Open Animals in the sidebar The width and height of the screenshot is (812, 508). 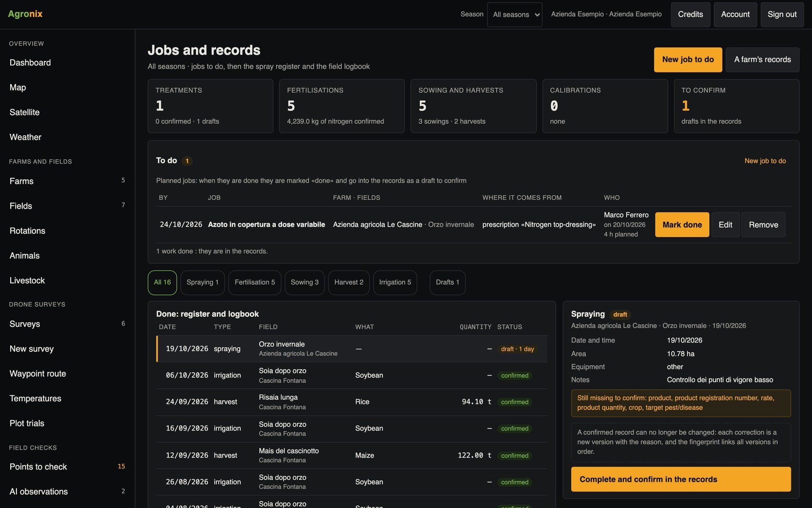point(67,256)
